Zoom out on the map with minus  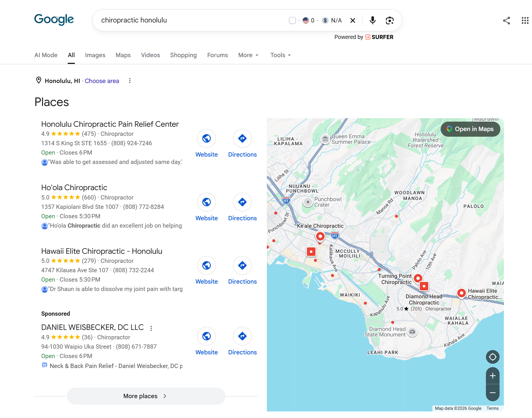point(493,393)
